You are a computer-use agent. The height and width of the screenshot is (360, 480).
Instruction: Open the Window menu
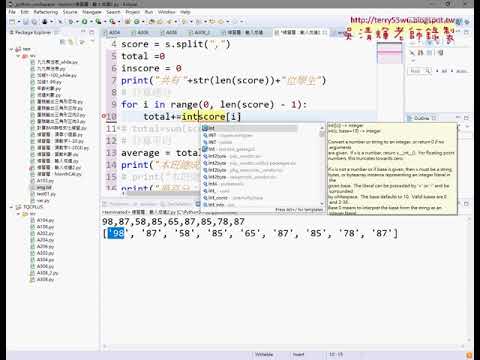pos(167,12)
